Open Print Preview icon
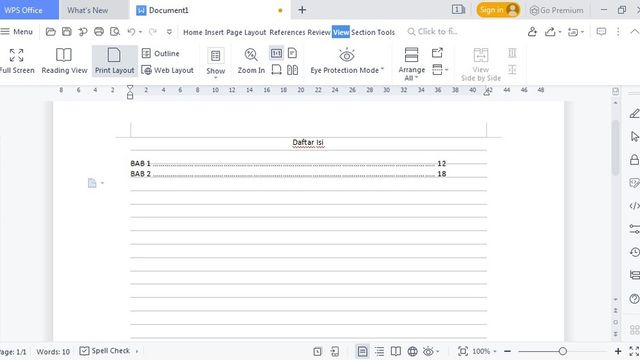 pyautogui.click(x=115, y=31)
